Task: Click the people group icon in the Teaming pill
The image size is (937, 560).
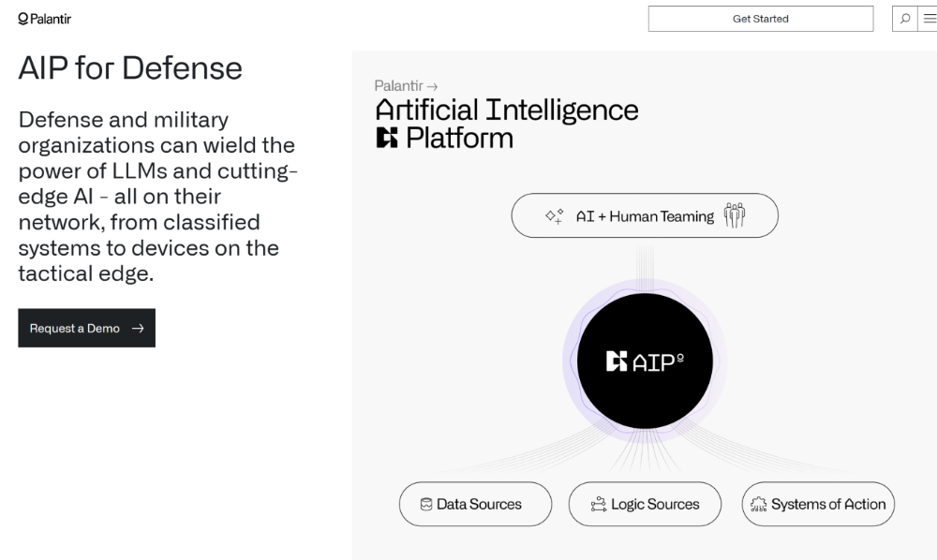Action: coord(735,215)
